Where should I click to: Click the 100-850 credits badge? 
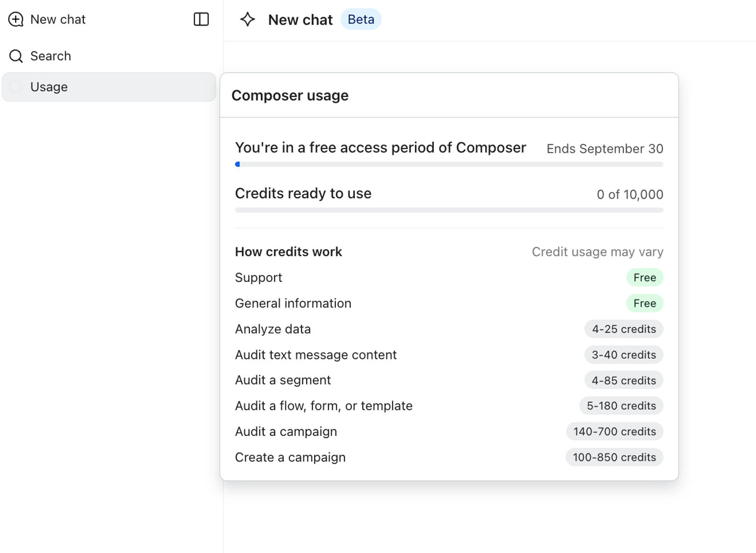coord(614,457)
